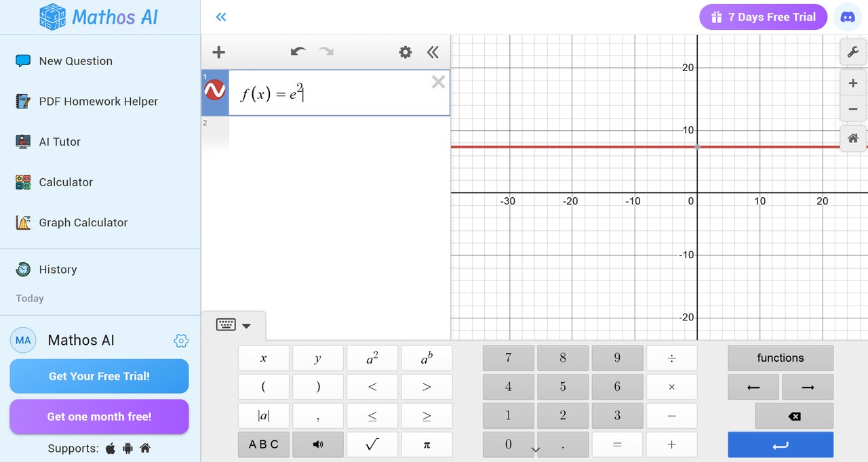Open the functions keypad menu
The height and width of the screenshot is (462, 868).
click(x=780, y=358)
